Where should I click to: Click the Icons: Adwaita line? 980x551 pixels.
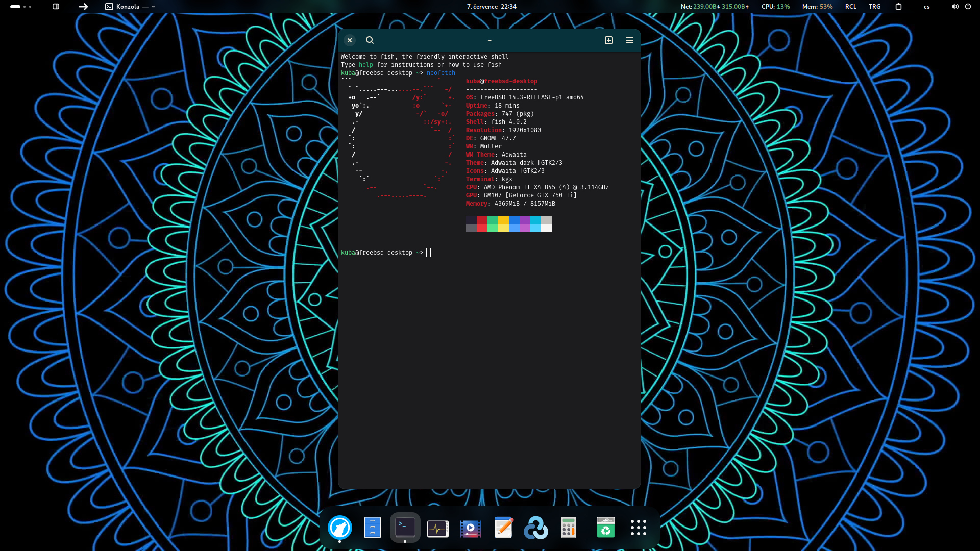pyautogui.click(x=507, y=171)
